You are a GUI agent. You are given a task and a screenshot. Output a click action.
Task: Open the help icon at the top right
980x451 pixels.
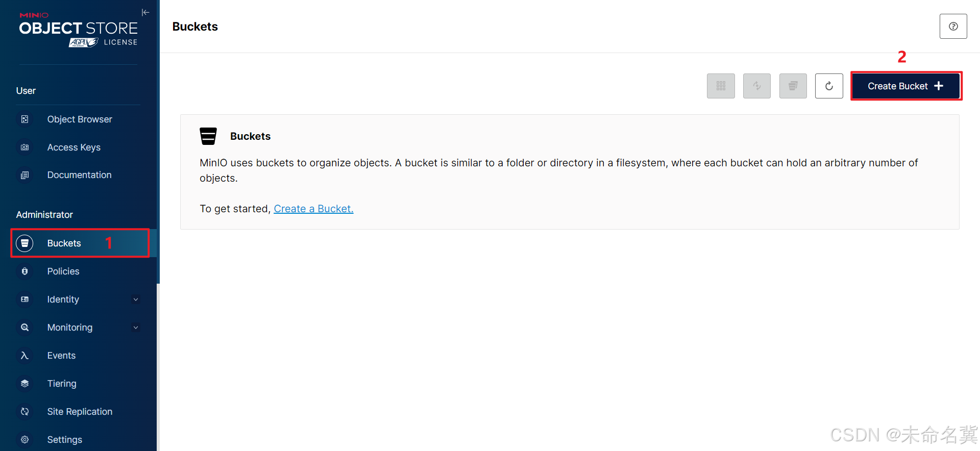tap(953, 27)
